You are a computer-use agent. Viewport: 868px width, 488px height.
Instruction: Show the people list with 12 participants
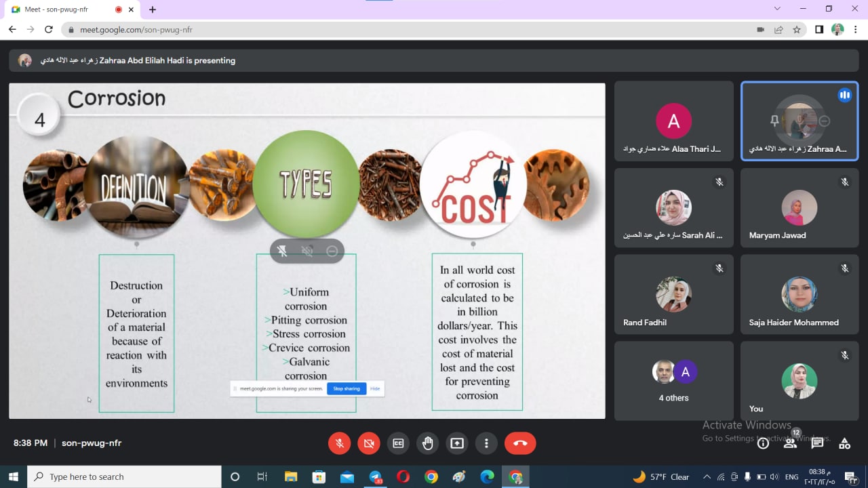point(790,443)
